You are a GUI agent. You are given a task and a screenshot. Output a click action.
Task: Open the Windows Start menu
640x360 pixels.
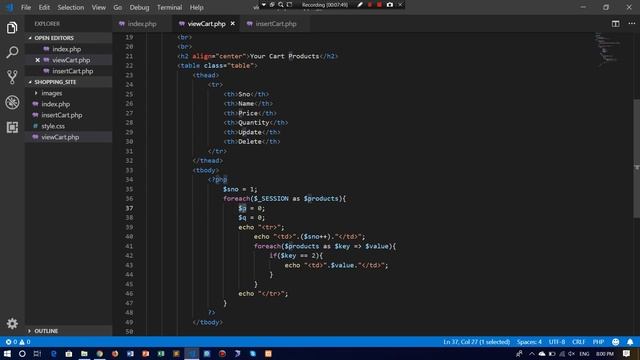[7, 354]
